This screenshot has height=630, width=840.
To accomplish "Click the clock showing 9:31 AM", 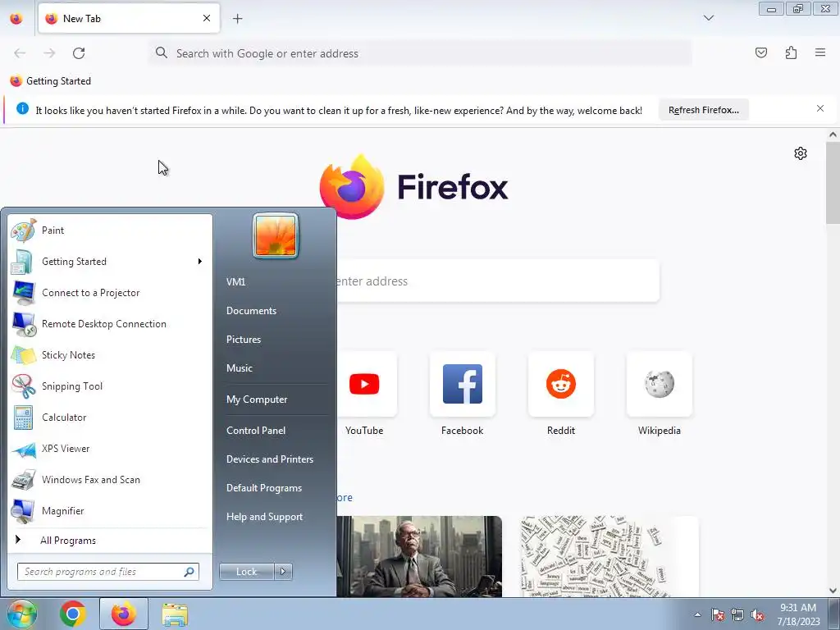I will point(798,614).
